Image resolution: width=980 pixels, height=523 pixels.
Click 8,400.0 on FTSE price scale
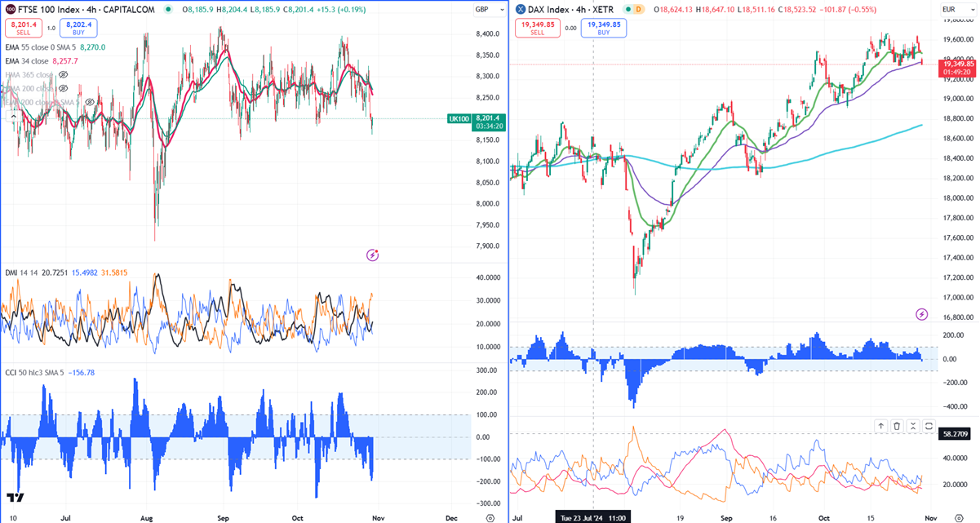pyautogui.click(x=489, y=34)
